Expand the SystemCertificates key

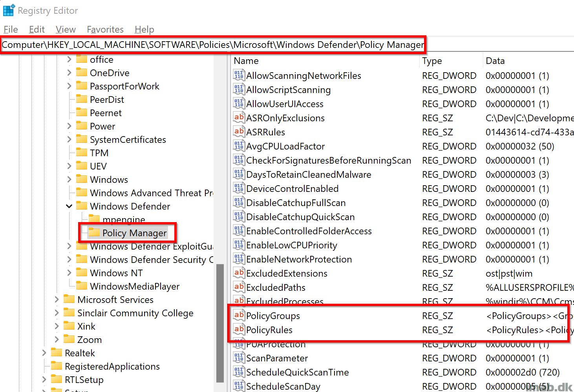coord(69,139)
